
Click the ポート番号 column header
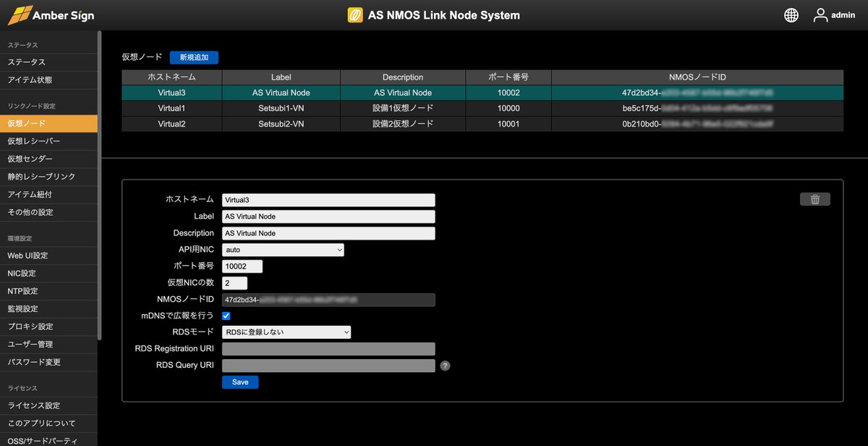coord(509,77)
